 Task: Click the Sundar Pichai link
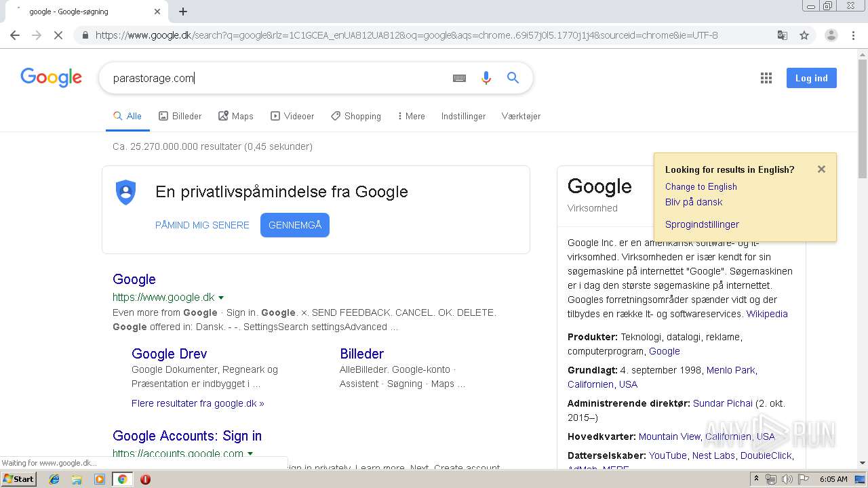click(x=723, y=403)
